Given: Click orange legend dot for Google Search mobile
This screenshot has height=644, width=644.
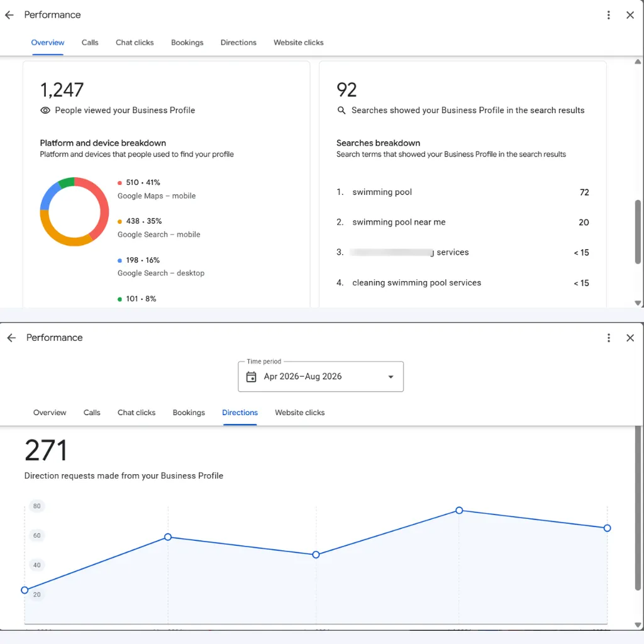Looking at the screenshot, I should click(x=119, y=221).
